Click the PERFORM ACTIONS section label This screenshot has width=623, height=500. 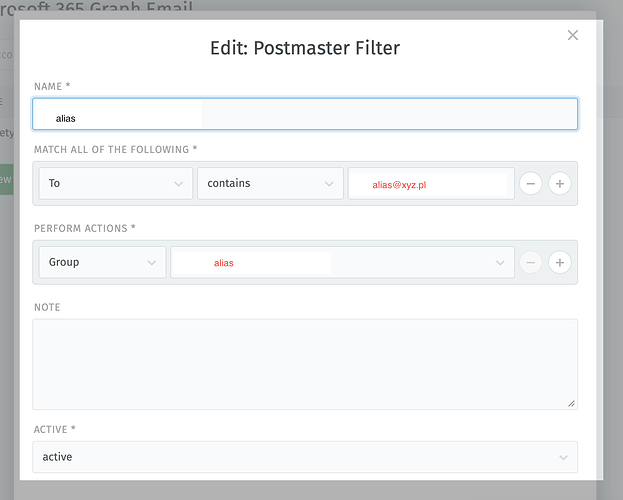pos(85,229)
